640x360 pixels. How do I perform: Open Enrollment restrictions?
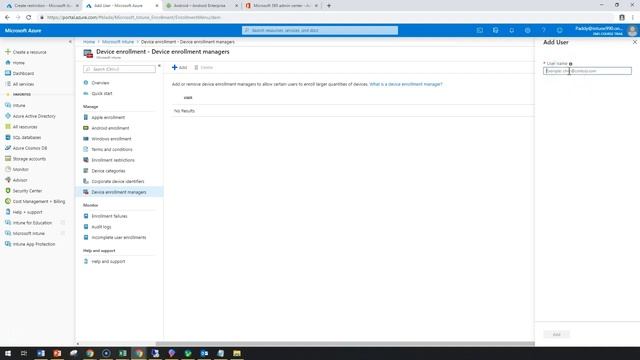(113, 160)
